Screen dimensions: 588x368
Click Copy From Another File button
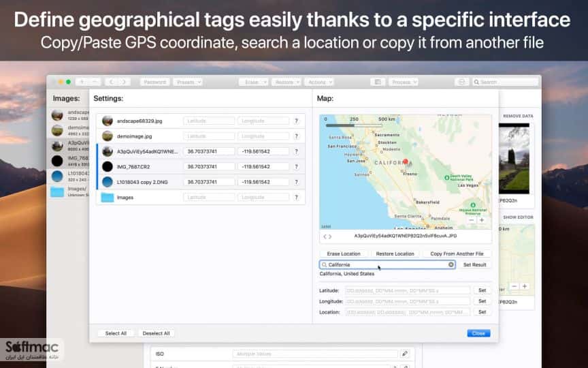[x=457, y=254]
